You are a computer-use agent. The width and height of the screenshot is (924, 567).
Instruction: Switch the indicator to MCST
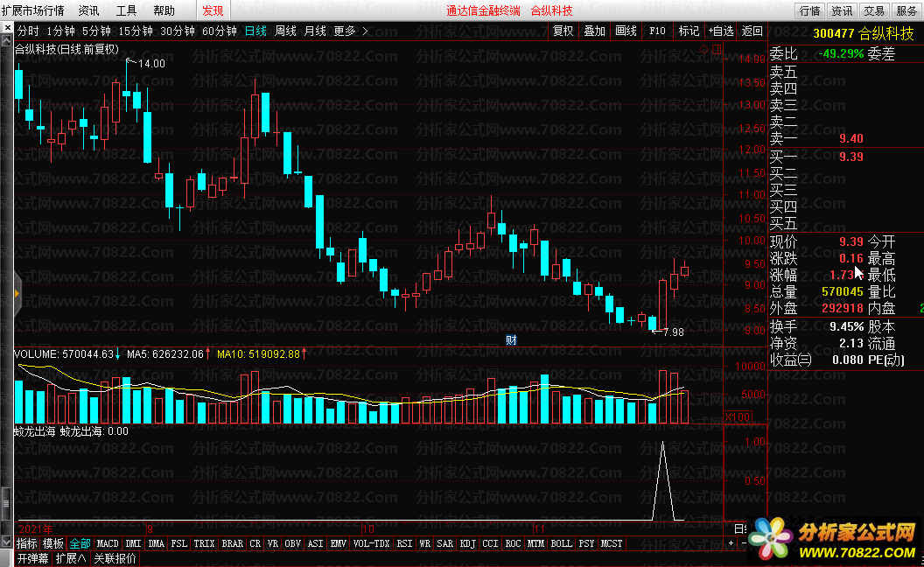coord(611,543)
